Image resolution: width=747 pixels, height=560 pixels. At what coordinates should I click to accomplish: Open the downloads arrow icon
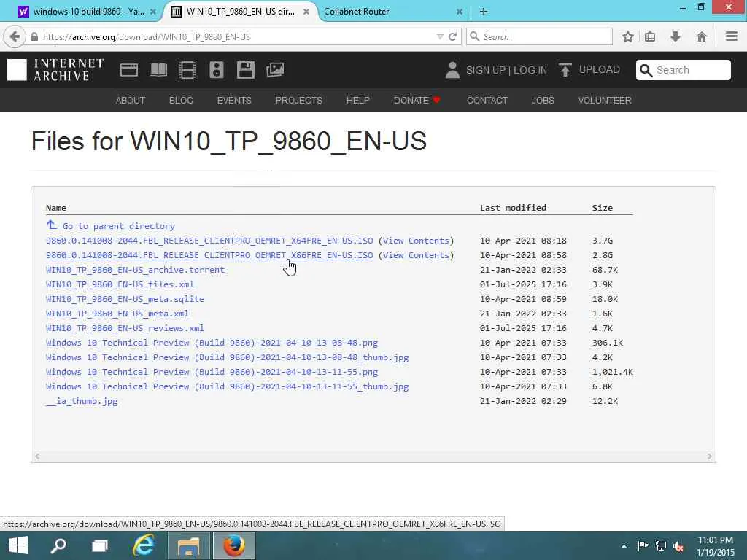676,36
